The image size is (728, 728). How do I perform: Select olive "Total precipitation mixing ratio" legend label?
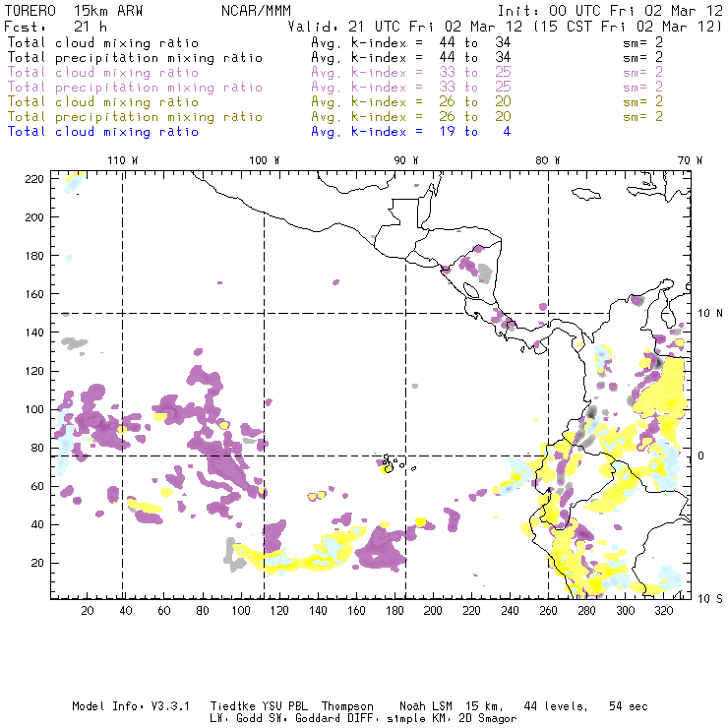pos(135,117)
